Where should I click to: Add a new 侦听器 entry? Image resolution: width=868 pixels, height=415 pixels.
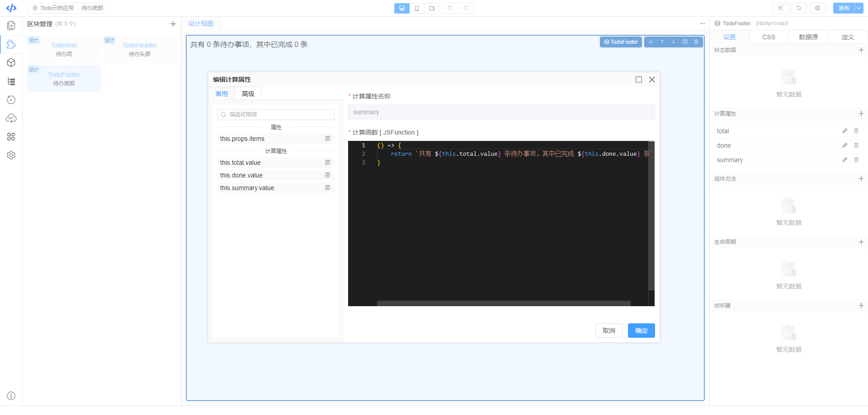click(x=861, y=306)
